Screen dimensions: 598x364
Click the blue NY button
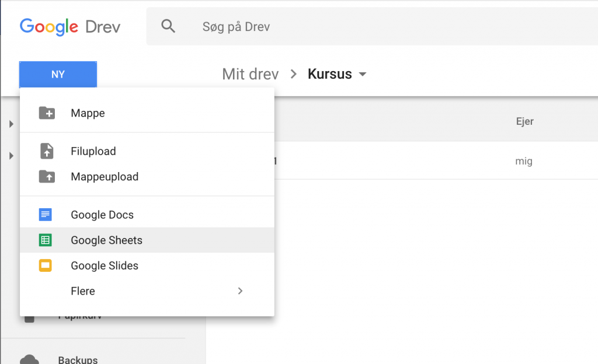point(58,74)
